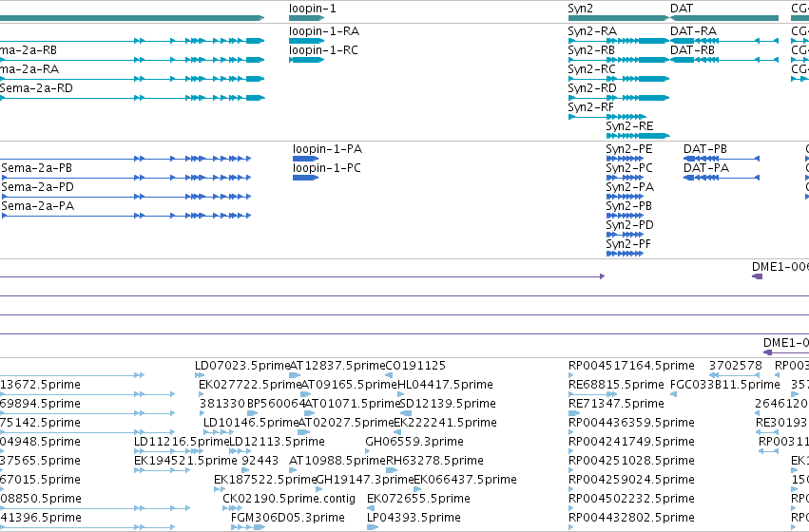Image resolution: width=809 pixels, height=532 pixels.
Task: Select RP004259024.5prime EST label
Action: pyautogui.click(x=631, y=480)
